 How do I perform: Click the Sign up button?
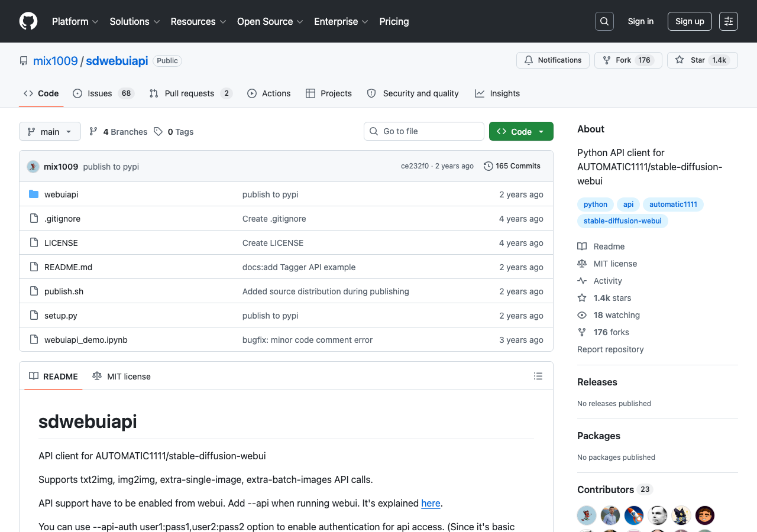point(690,21)
